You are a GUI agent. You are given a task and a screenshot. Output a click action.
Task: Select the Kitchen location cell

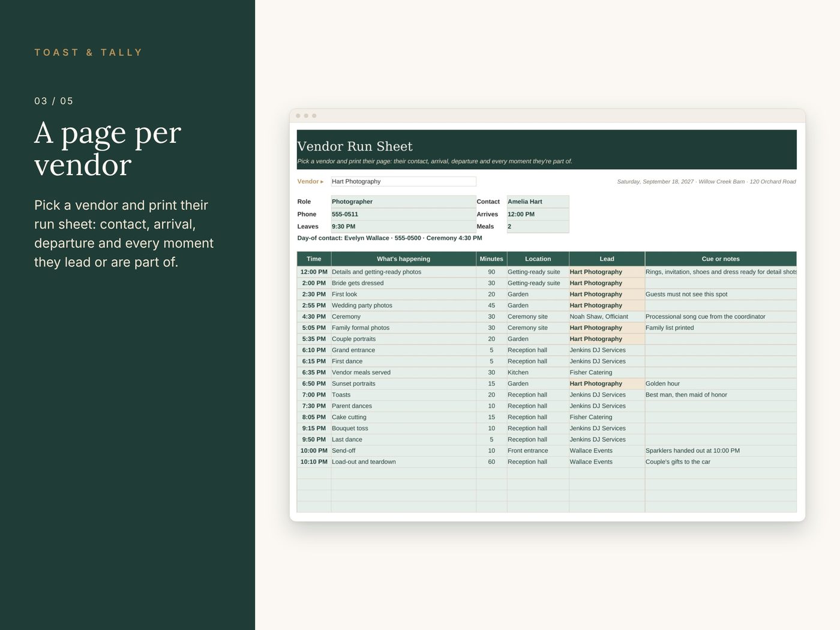pos(538,373)
